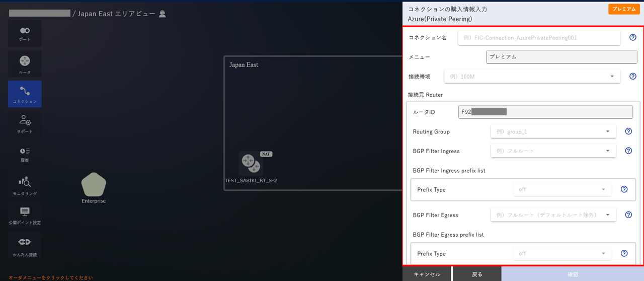The width and height of the screenshot is (644, 281).
Task: Open the Routing Group dropdown
Action: (x=553, y=131)
